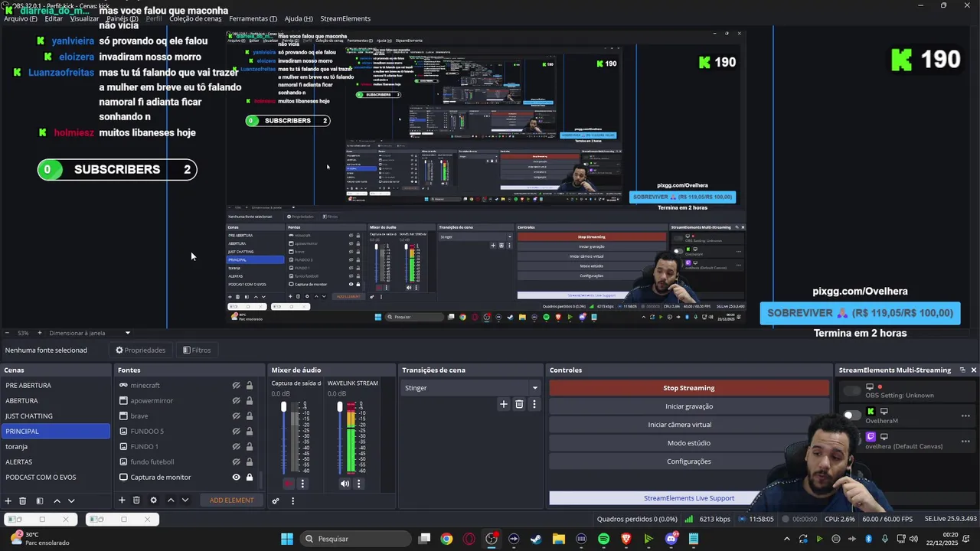
Task: Move source down in Fontes toolbar
Action: [x=185, y=500]
